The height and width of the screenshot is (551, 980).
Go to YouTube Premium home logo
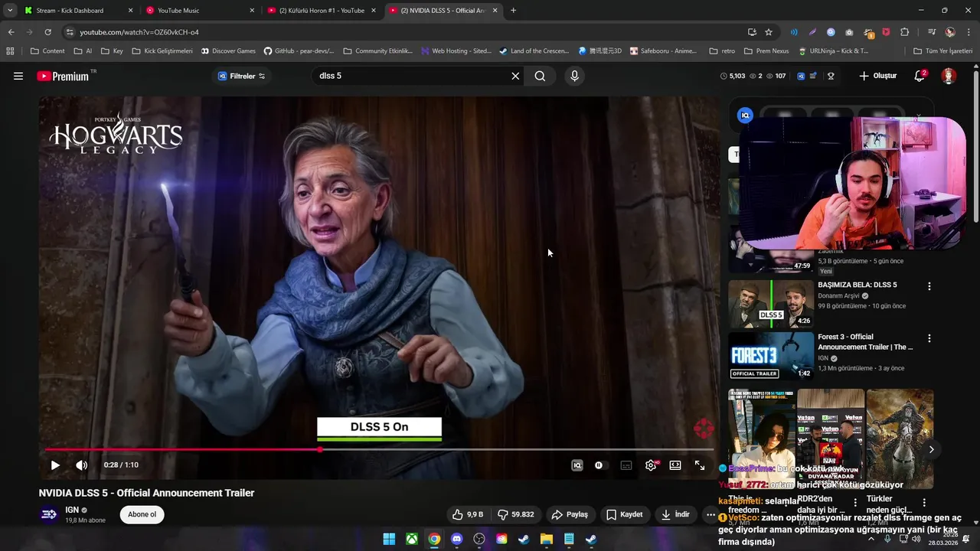point(64,76)
